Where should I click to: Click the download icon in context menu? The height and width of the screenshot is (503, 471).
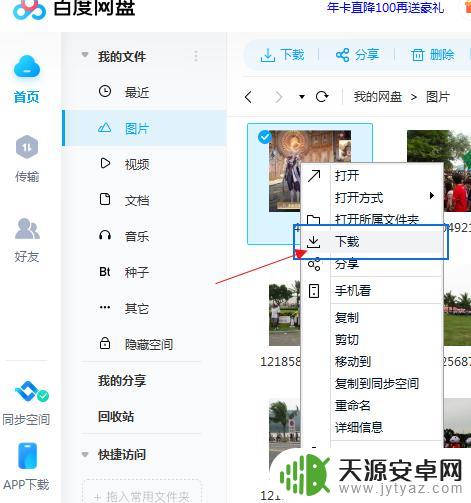tap(314, 242)
